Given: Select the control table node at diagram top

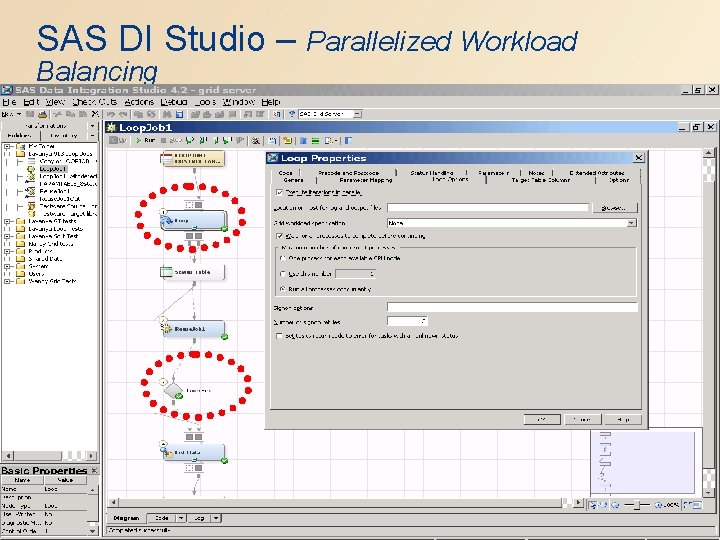Looking at the screenshot, I should tap(194, 158).
